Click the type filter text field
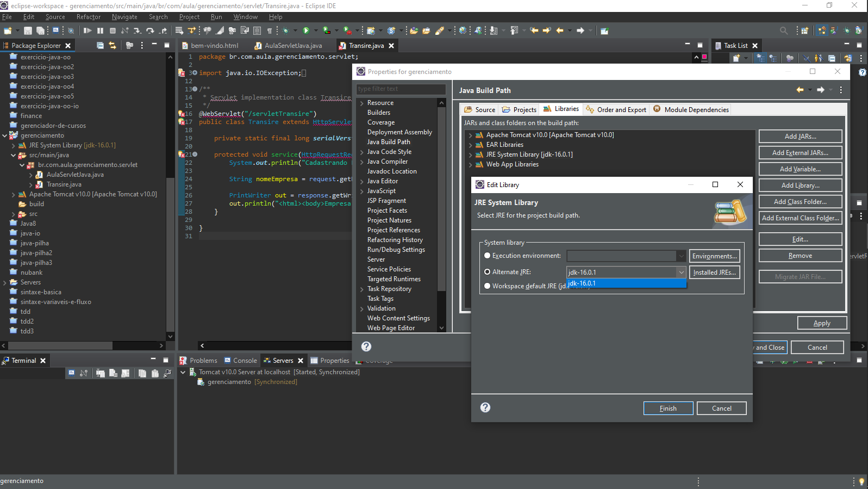 point(401,89)
